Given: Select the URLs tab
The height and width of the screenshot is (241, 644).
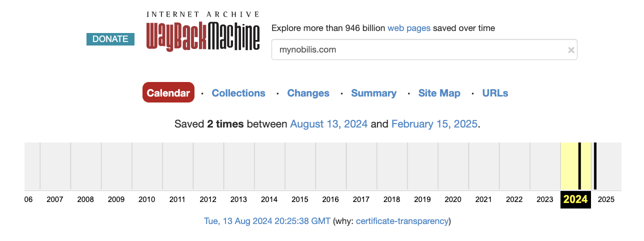Looking at the screenshot, I should 495,93.
